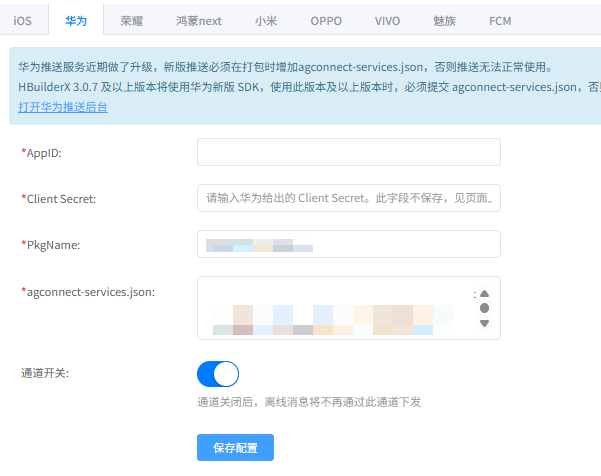Click the *AppID: field label

click(x=41, y=153)
